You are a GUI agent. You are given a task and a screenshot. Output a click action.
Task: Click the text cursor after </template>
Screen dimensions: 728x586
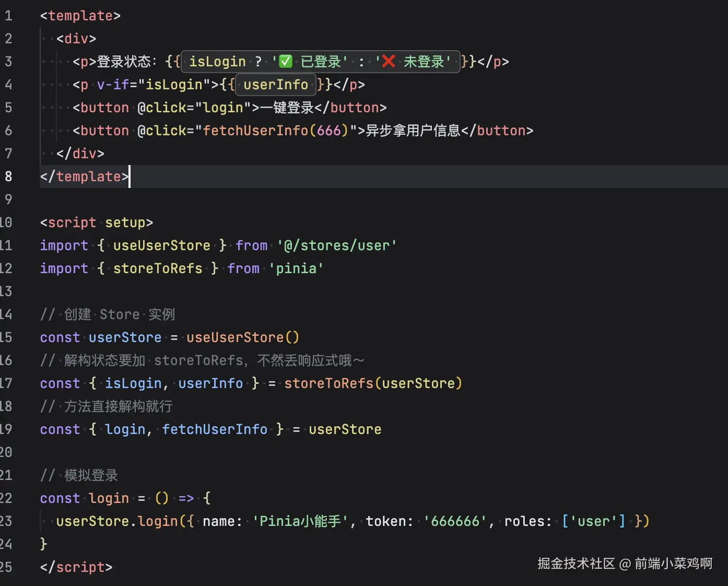coord(130,177)
